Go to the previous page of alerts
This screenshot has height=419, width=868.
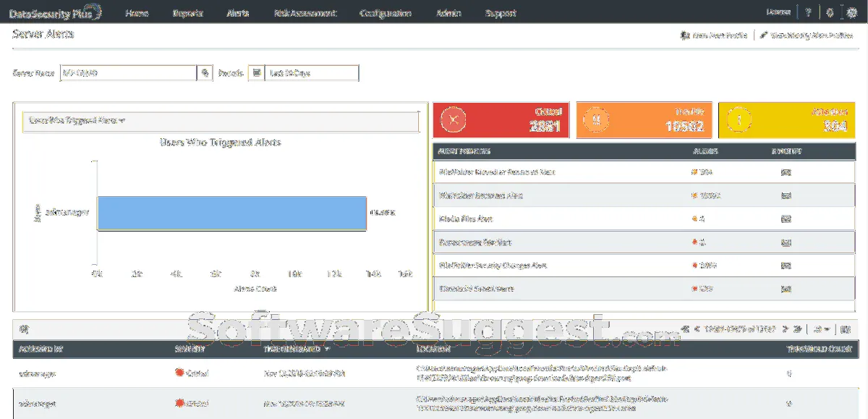697,329
